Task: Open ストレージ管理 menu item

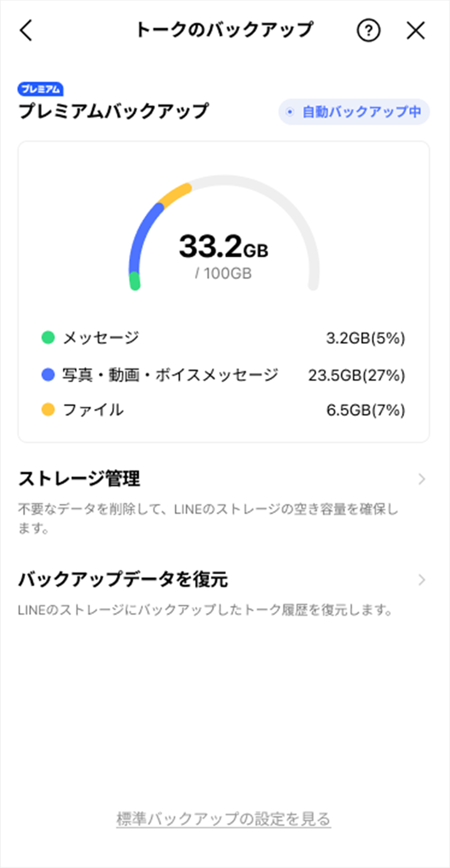Action: pos(80,479)
